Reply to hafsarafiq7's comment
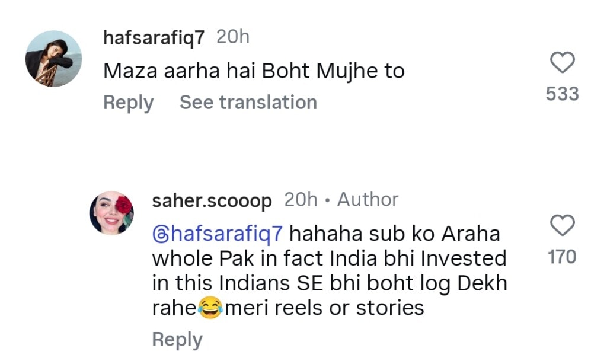The height and width of the screenshot is (364, 607). pos(127,103)
